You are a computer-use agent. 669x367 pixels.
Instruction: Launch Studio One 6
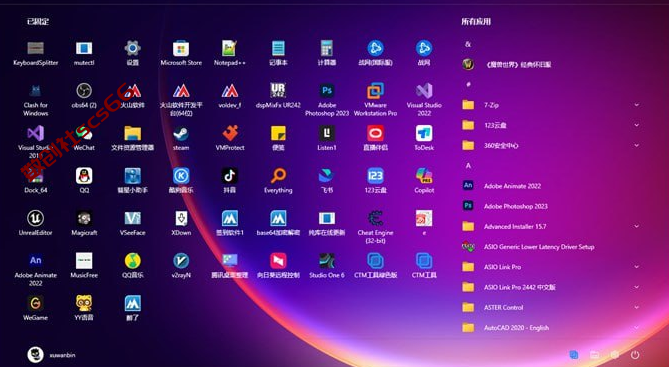pyautogui.click(x=327, y=266)
